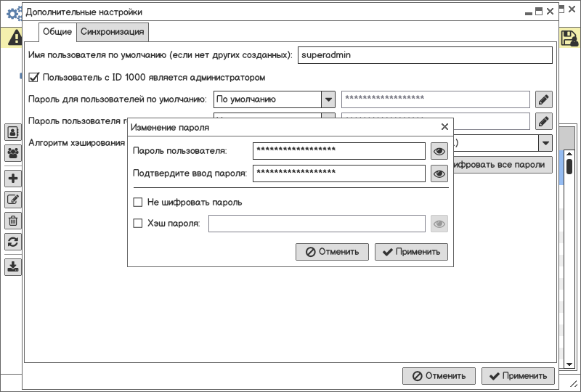Image resolution: width=581 pixels, height=392 pixels.
Task: Click the scrollbar up arrow in background window
Action: [569, 153]
